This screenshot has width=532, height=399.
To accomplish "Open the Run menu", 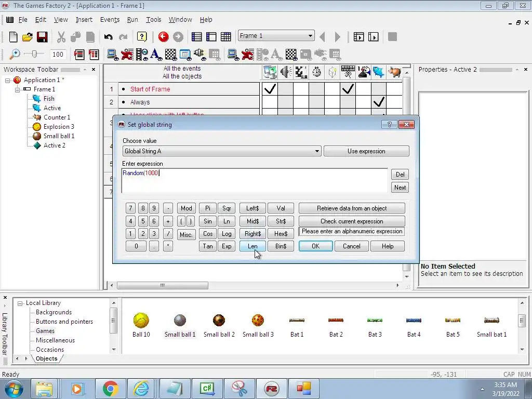I will (x=132, y=20).
